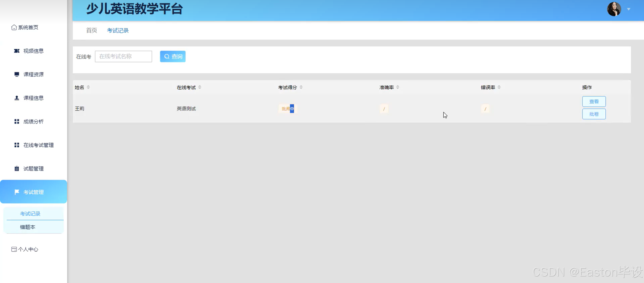This screenshot has width=644, height=283.
Task: Select 错题本 submenu item
Action: click(x=33, y=227)
